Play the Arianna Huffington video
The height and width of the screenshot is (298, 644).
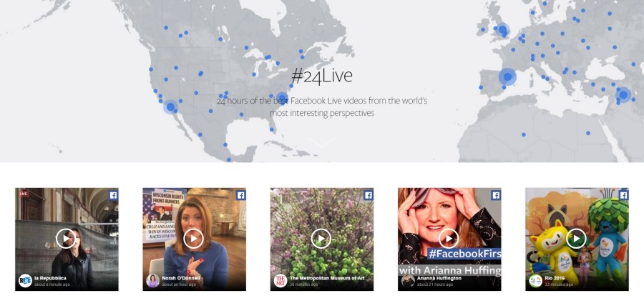(449, 238)
